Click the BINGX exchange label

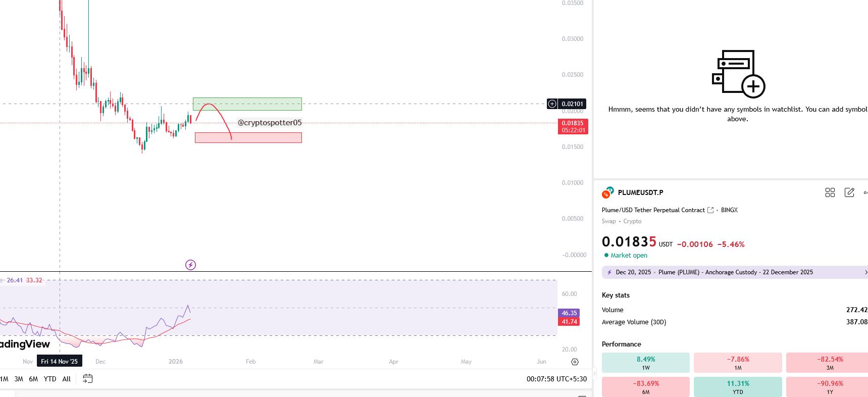[729, 210]
